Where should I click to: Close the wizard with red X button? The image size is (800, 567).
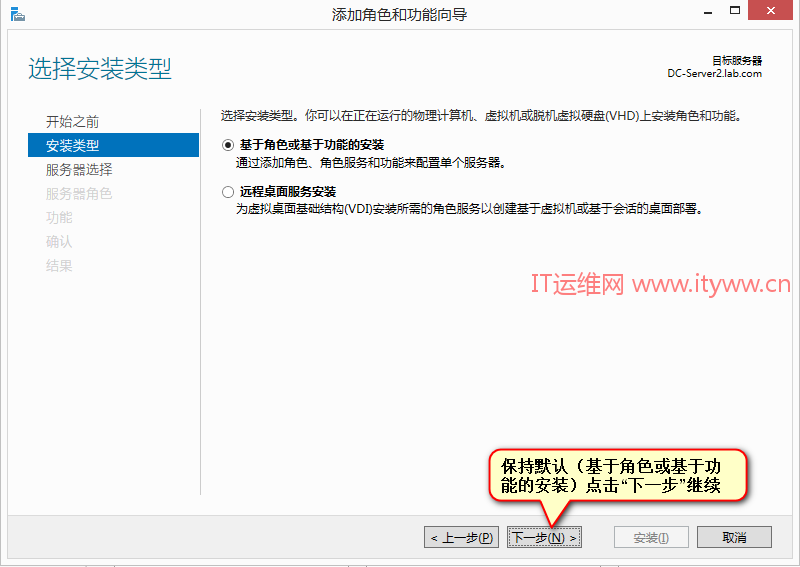pyautogui.click(x=770, y=10)
